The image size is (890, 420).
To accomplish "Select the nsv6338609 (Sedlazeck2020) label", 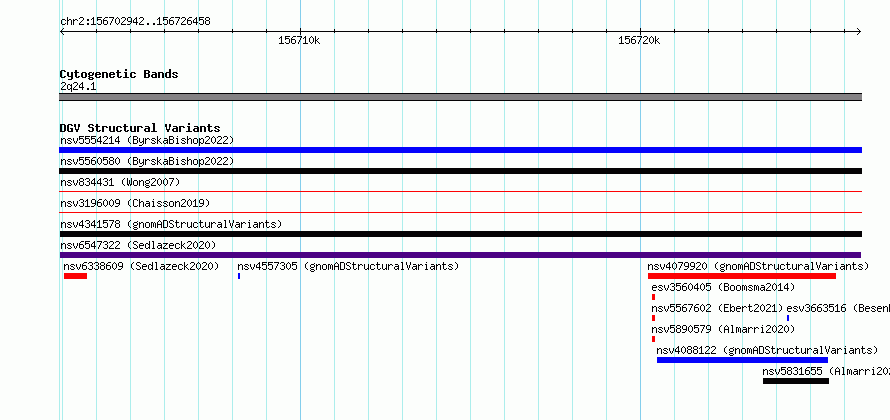I will pos(141,266).
